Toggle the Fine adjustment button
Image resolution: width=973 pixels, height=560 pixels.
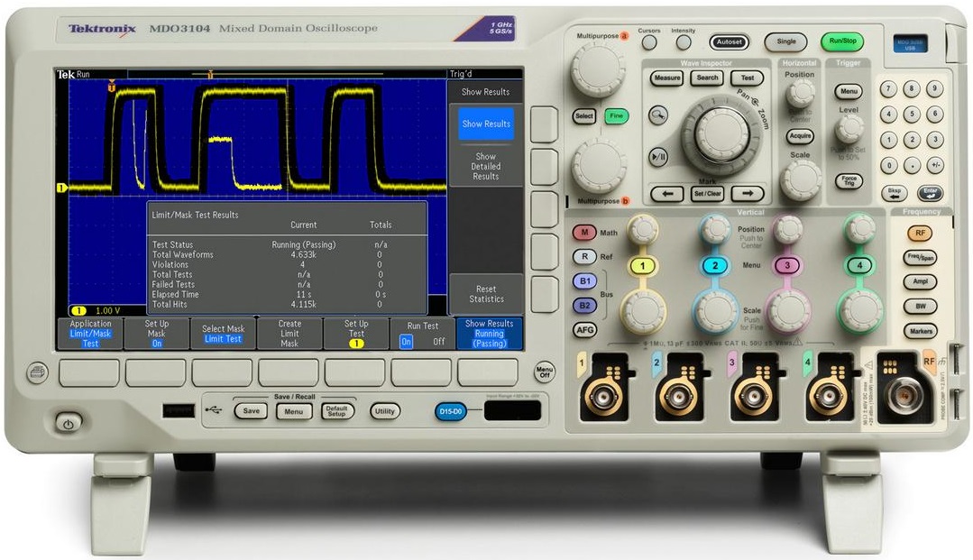coord(616,116)
